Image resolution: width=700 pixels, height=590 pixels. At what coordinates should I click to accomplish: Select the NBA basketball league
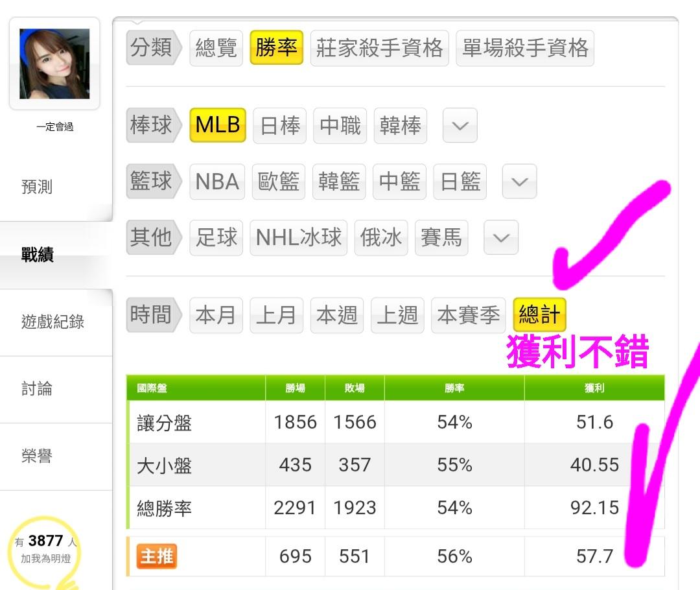[217, 182]
